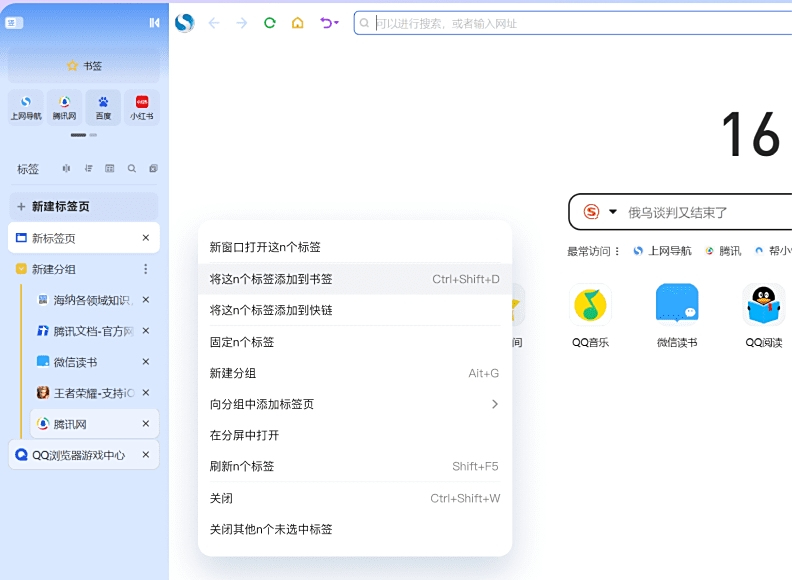Screen dimensions: 792x580
Task: Collapse the sidebar panel
Action: 154,23
